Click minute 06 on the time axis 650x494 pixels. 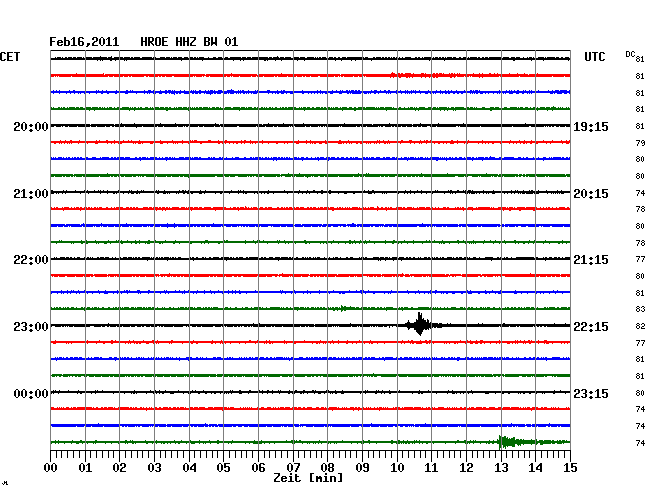tap(258, 467)
